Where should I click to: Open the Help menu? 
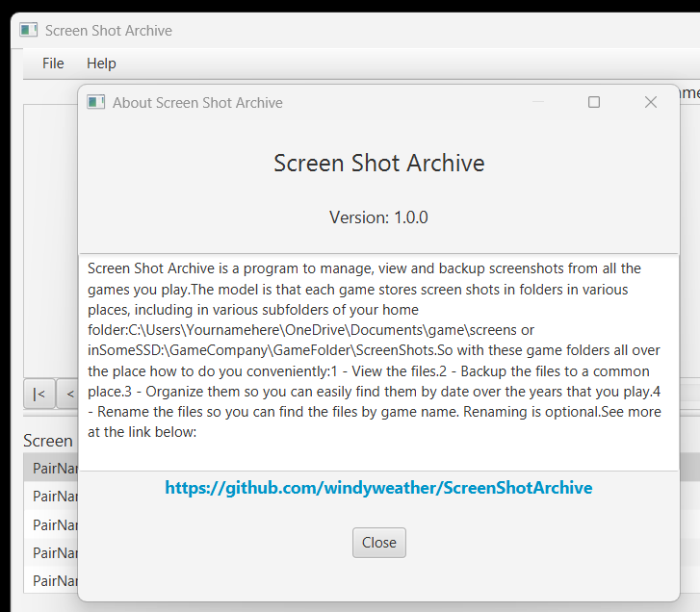[101, 64]
